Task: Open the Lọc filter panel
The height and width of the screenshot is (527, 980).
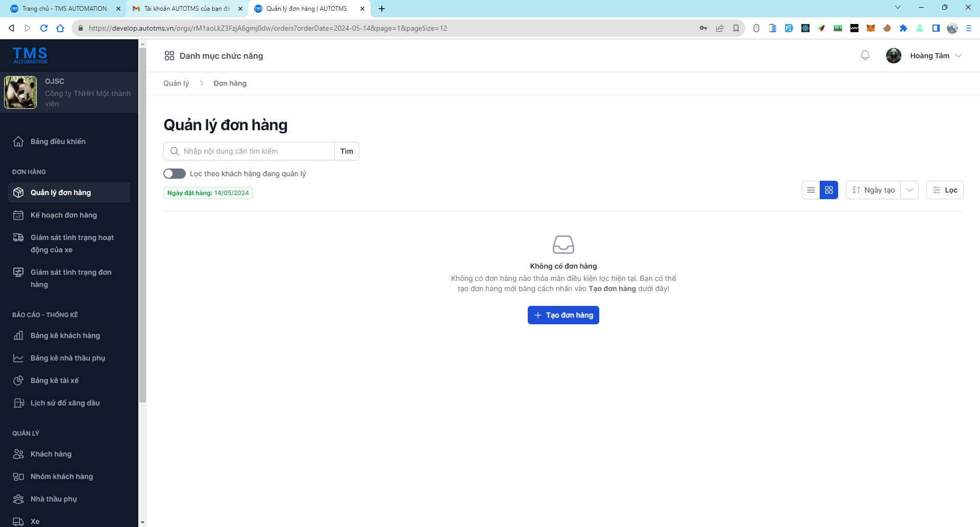Action: [945, 190]
